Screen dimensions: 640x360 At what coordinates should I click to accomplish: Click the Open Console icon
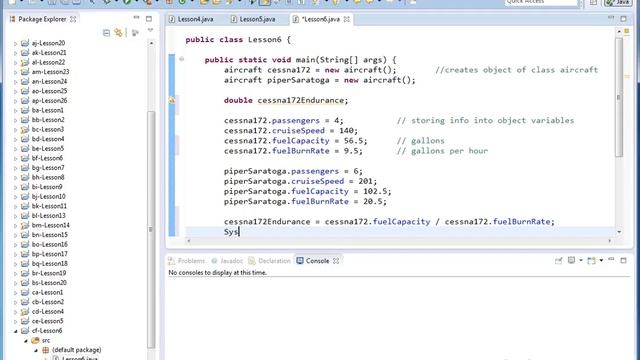[591, 260]
